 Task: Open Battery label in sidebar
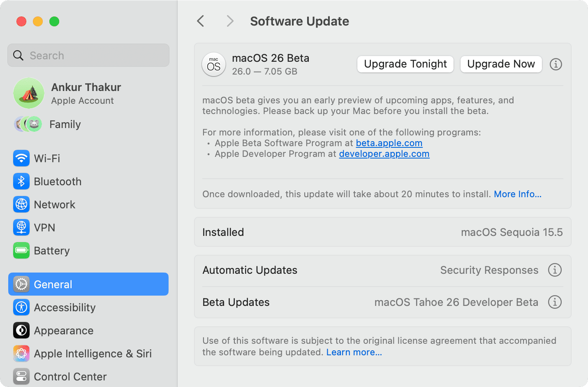point(52,250)
